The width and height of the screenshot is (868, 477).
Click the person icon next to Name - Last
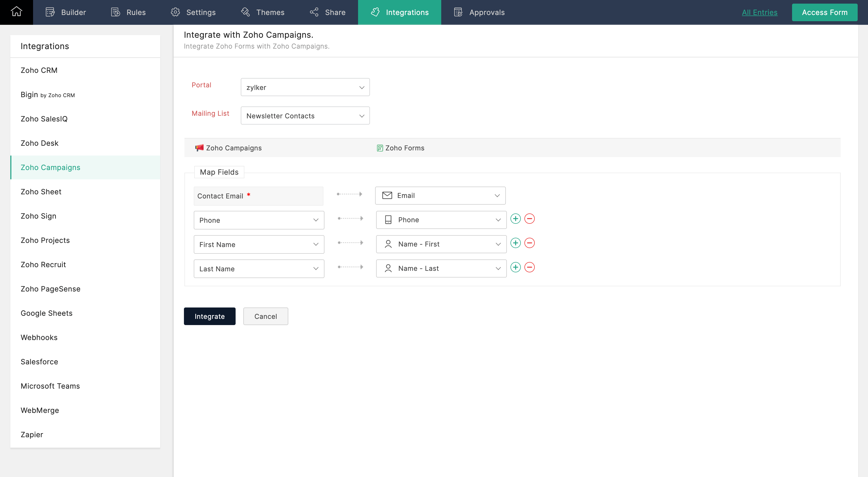pyautogui.click(x=388, y=268)
